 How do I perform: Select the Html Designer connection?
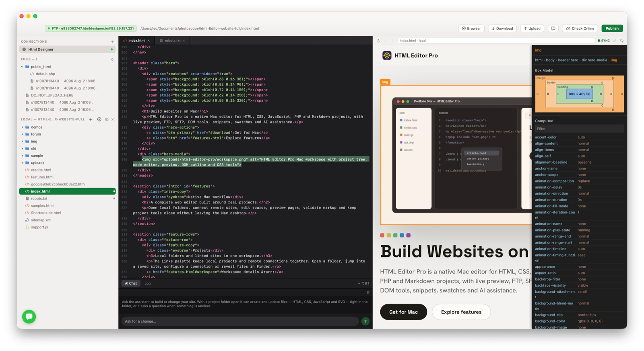pyautogui.click(x=67, y=49)
